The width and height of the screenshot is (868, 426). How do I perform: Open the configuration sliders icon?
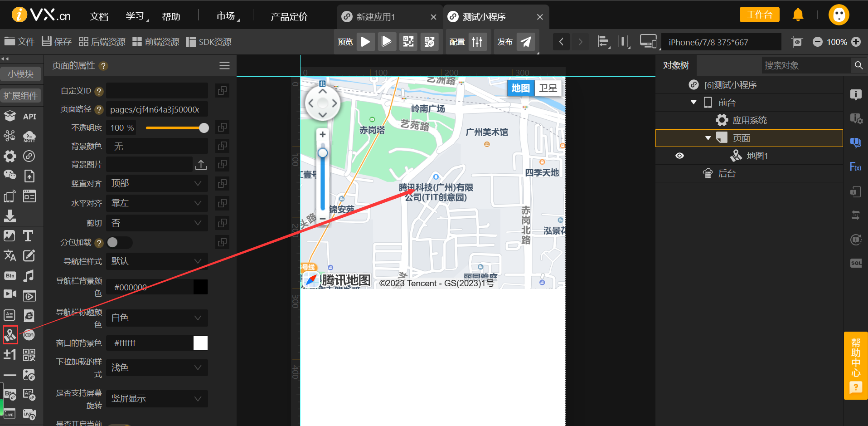coord(477,42)
